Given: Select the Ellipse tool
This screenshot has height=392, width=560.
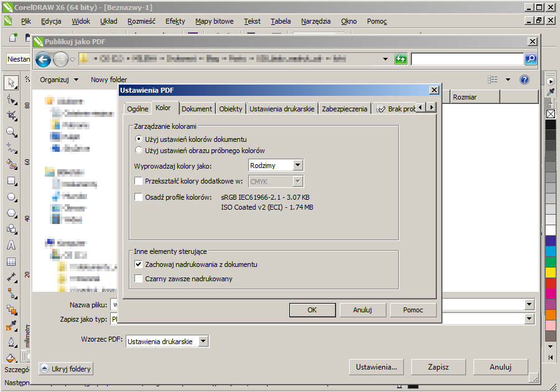Looking at the screenshot, I should (x=11, y=197).
